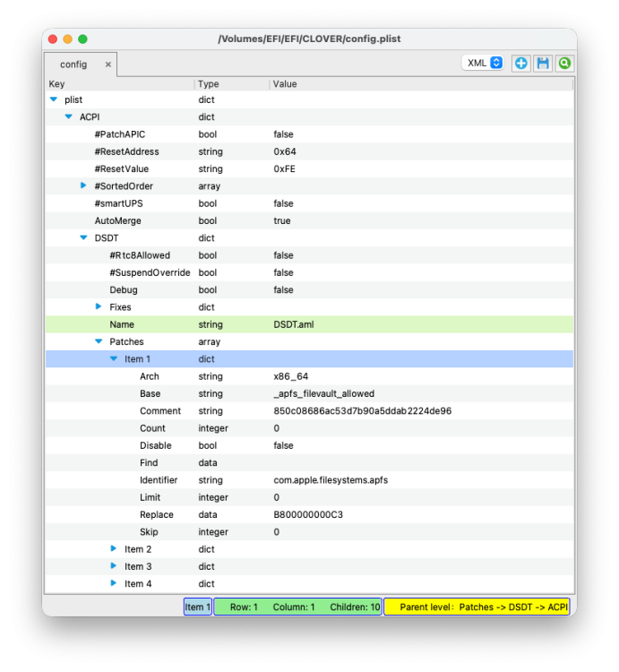
Task: Select the Find key
Action: [x=149, y=463]
